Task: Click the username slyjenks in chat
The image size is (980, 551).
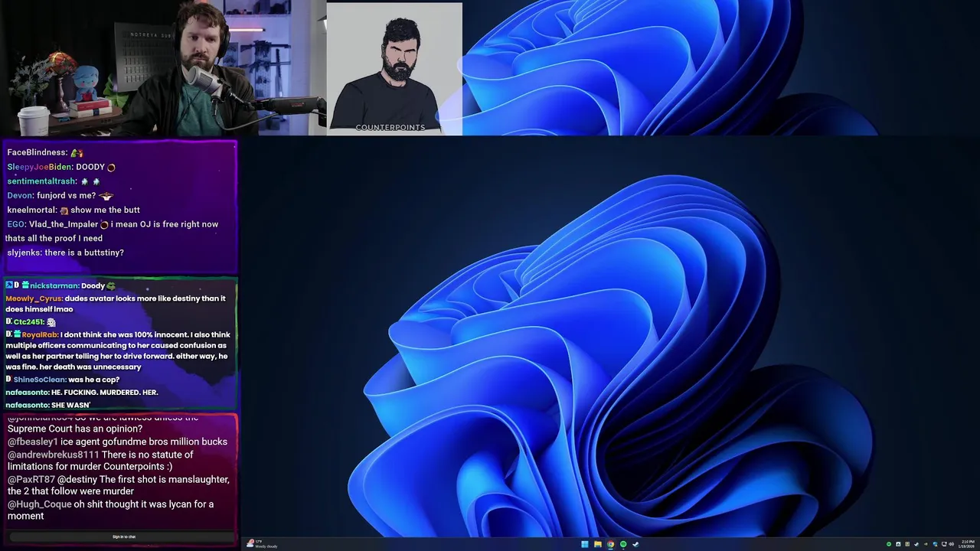Action: pos(24,253)
